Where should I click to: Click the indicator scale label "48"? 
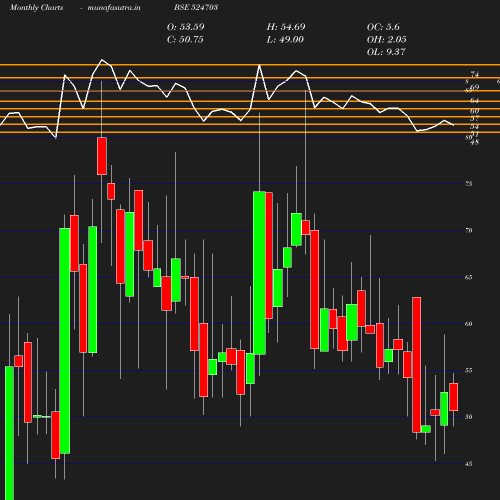coord(475,142)
